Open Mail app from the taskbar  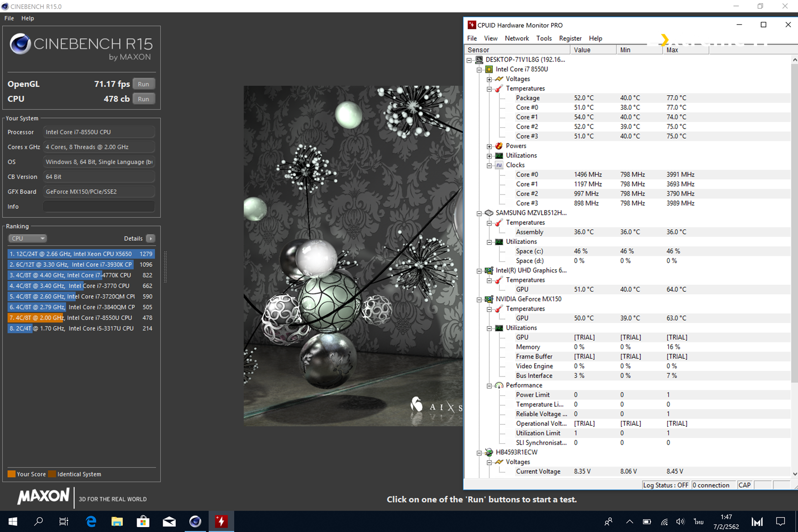pyautogui.click(x=169, y=522)
